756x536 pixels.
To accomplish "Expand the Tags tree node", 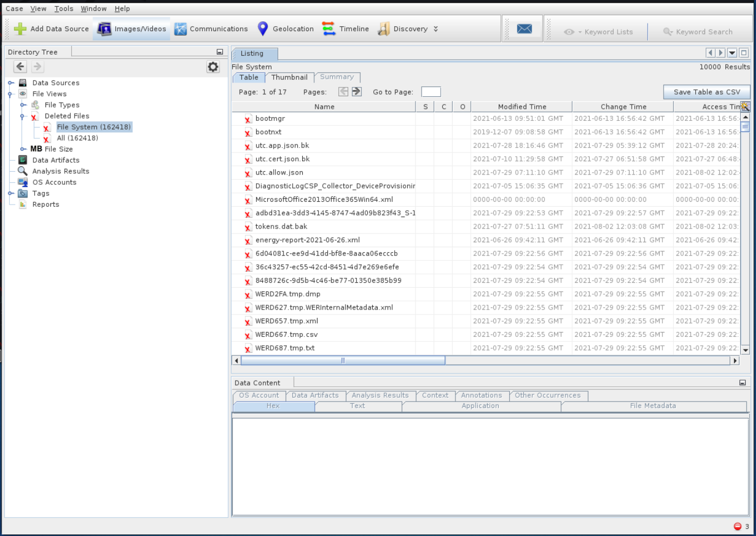I will click(x=10, y=194).
